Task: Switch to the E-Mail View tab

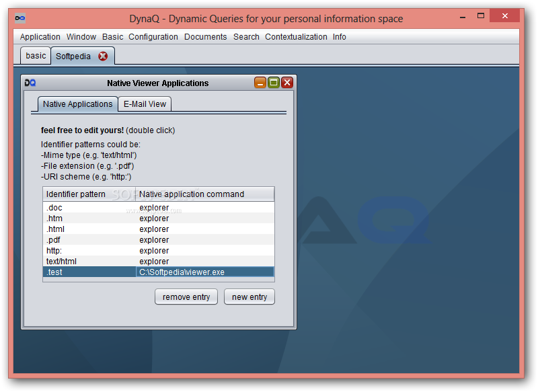Action: pos(145,104)
